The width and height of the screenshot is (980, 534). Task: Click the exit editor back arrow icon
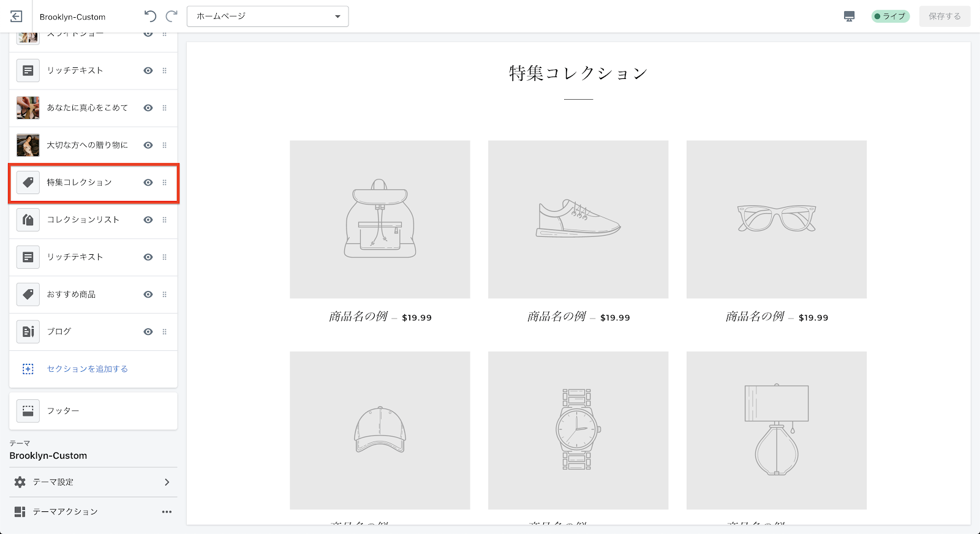click(x=17, y=17)
